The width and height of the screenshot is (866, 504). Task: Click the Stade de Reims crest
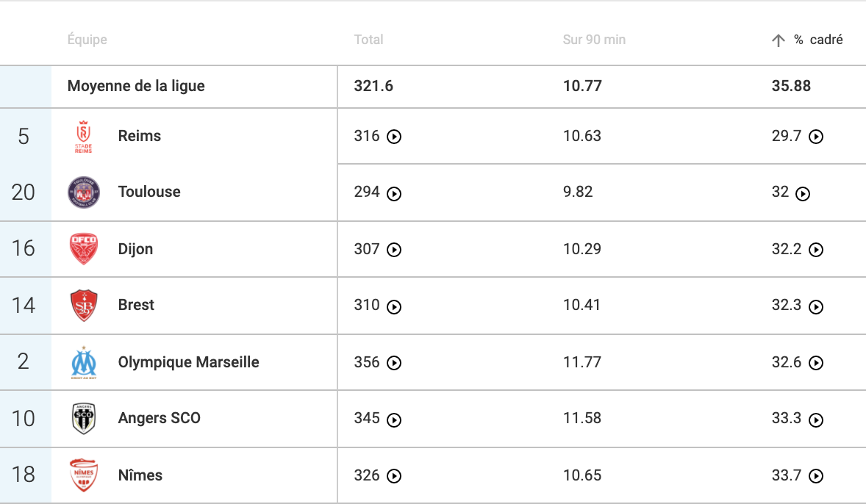pos(83,137)
